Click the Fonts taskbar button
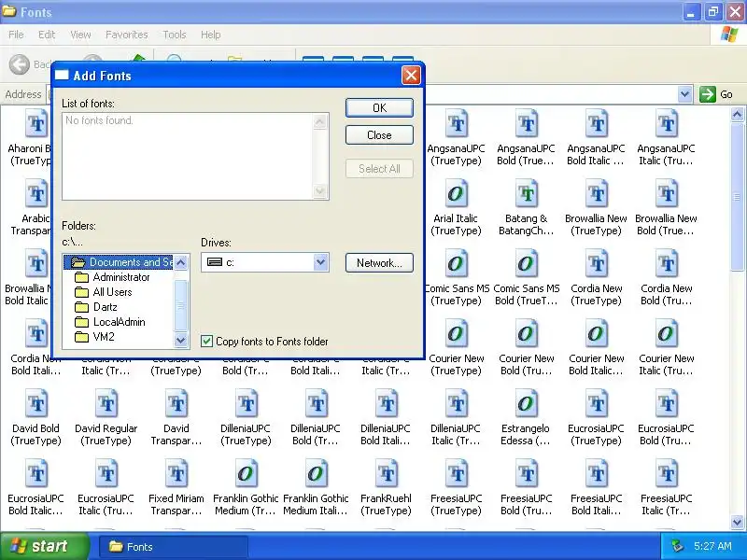The image size is (747, 560). 174,547
